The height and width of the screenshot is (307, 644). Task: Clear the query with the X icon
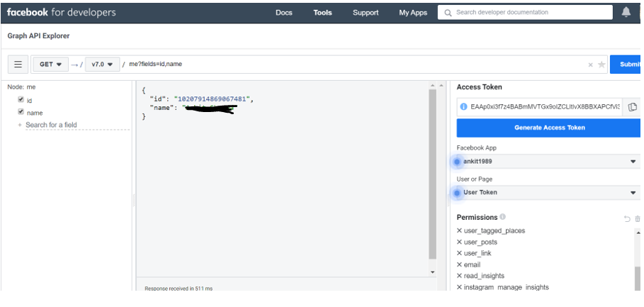coord(591,65)
